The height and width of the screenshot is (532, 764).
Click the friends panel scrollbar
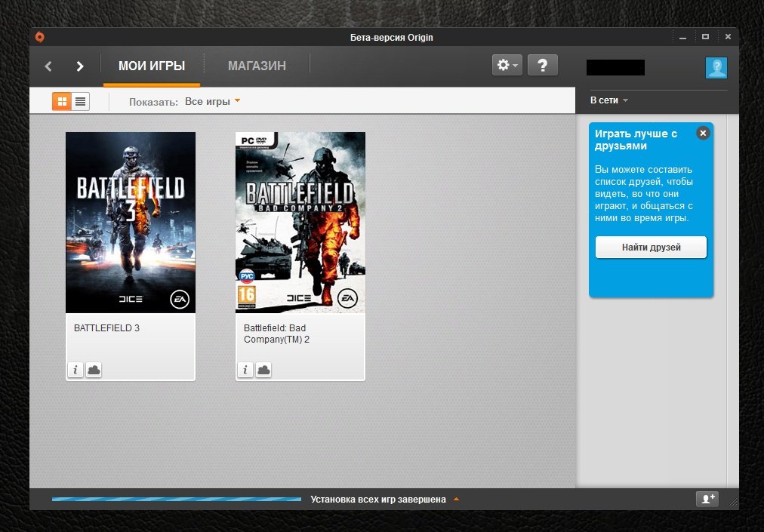click(x=733, y=300)
